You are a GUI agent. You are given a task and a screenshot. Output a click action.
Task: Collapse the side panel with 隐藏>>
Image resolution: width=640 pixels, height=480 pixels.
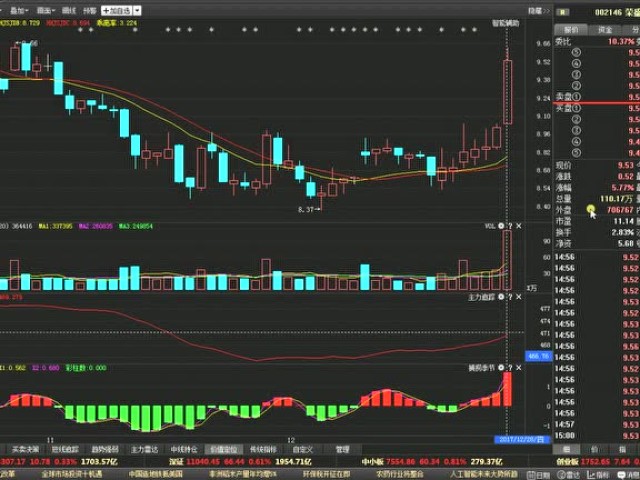(x=539, y=11)
